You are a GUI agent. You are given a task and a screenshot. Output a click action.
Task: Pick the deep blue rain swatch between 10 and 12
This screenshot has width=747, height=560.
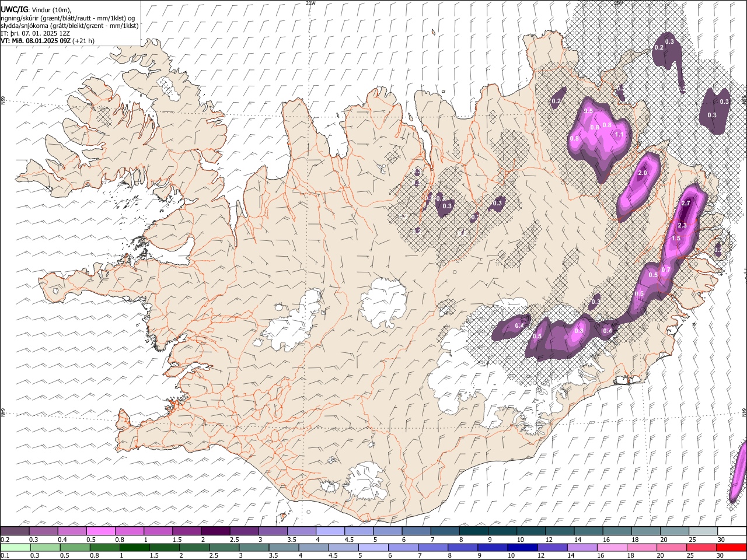[522, 547]
